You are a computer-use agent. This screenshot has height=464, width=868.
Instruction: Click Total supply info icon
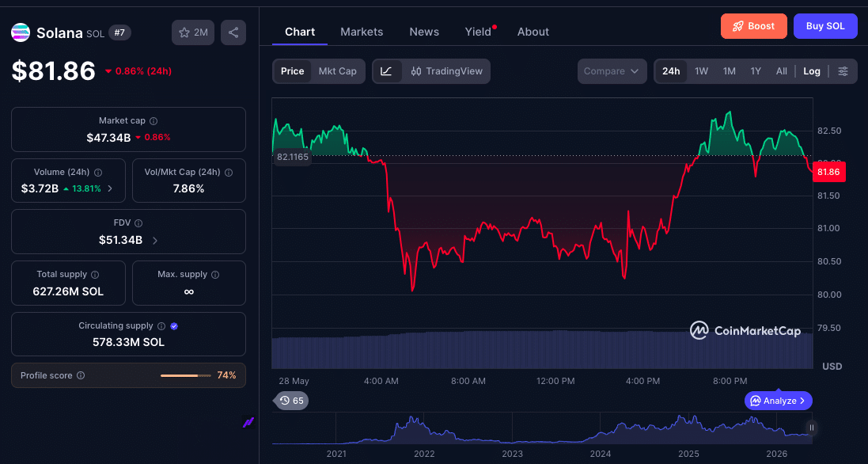pyautogui.click(x=95, y=275)
